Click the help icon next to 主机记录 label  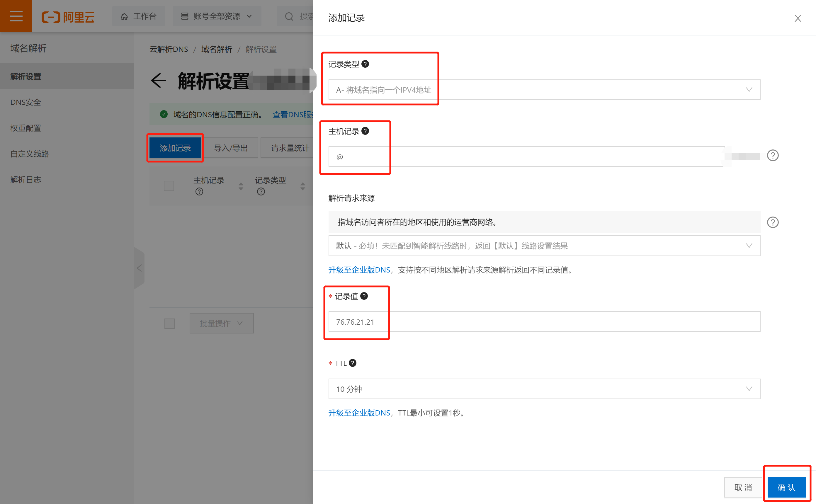click(365, 131)
